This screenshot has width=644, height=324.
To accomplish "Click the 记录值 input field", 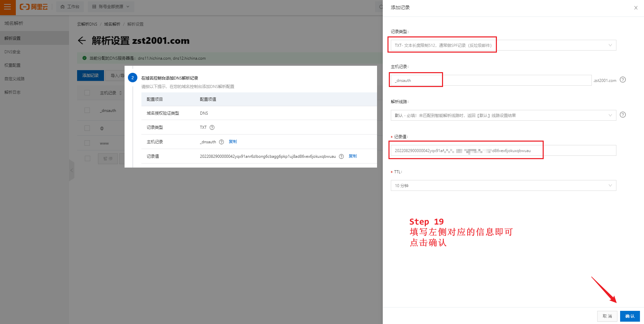I will pos(503,150).
